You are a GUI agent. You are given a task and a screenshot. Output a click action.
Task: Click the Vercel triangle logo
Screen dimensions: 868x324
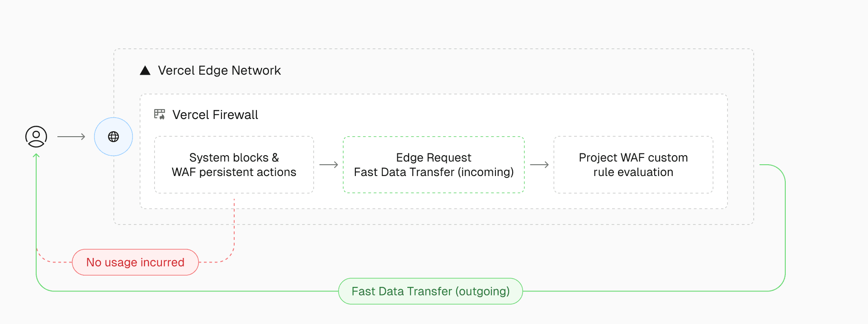(x=145, y=71)
